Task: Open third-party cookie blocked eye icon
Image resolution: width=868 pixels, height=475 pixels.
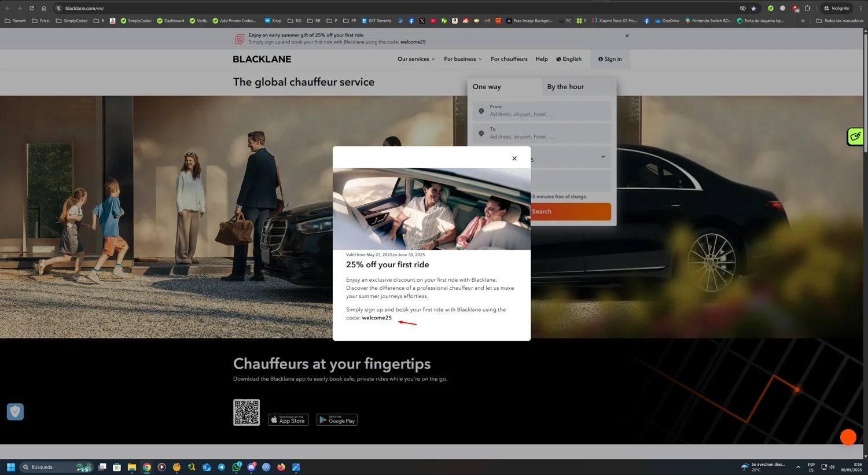Action: 742,8
